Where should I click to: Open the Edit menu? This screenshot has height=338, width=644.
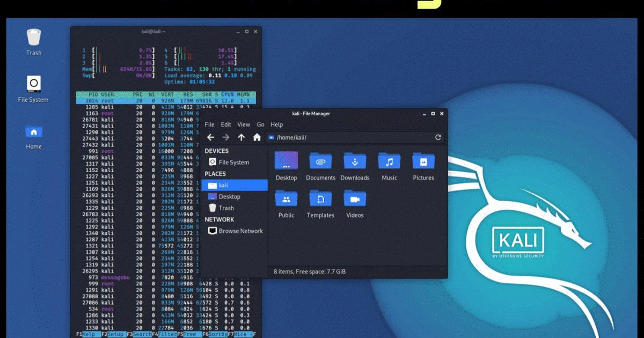coord(226,124)
